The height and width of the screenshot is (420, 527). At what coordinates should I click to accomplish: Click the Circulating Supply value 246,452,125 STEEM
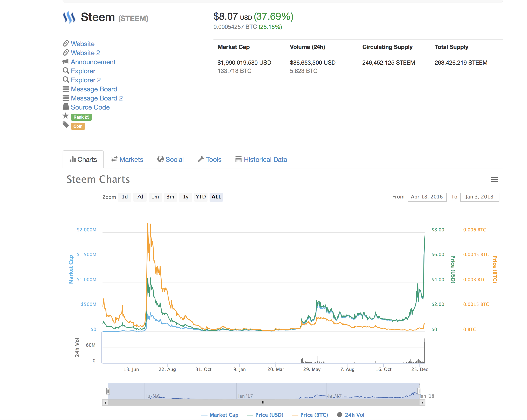(389, 63)
